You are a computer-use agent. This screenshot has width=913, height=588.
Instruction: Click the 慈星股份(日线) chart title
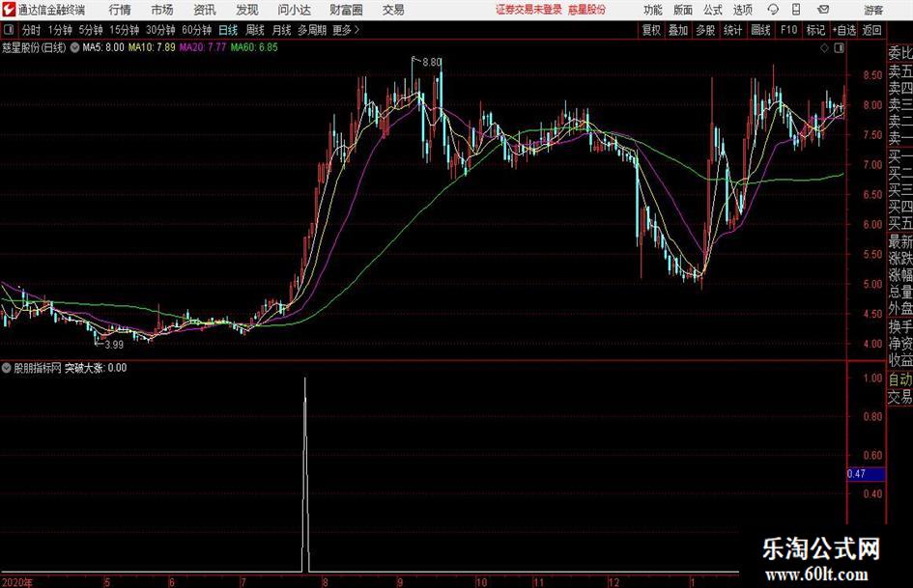[x=34, y=47]
